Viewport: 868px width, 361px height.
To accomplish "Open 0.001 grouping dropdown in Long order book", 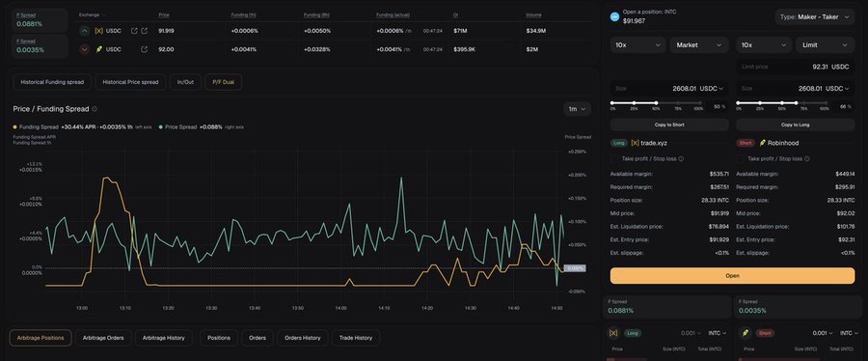I will tap(691, 333).
